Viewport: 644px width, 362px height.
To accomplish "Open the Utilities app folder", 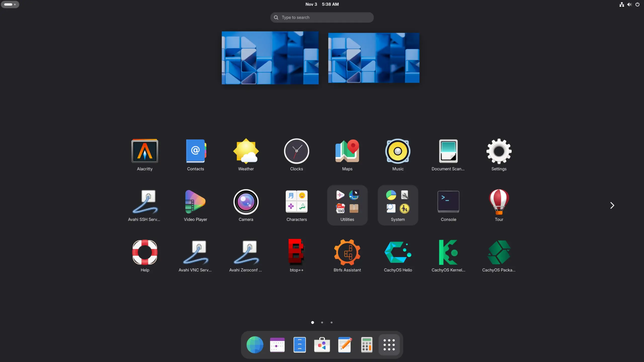I will 347,205.
